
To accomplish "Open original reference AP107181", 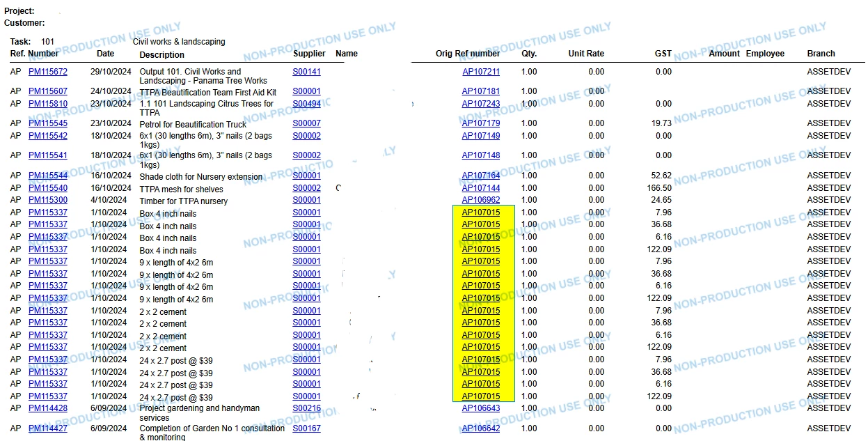I will point(481,91).
